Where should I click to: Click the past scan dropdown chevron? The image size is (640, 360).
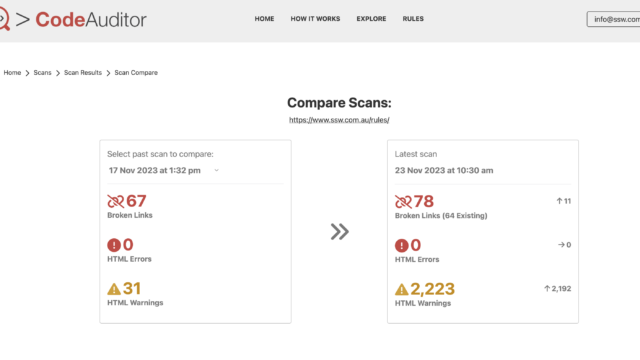pos(216,170)
